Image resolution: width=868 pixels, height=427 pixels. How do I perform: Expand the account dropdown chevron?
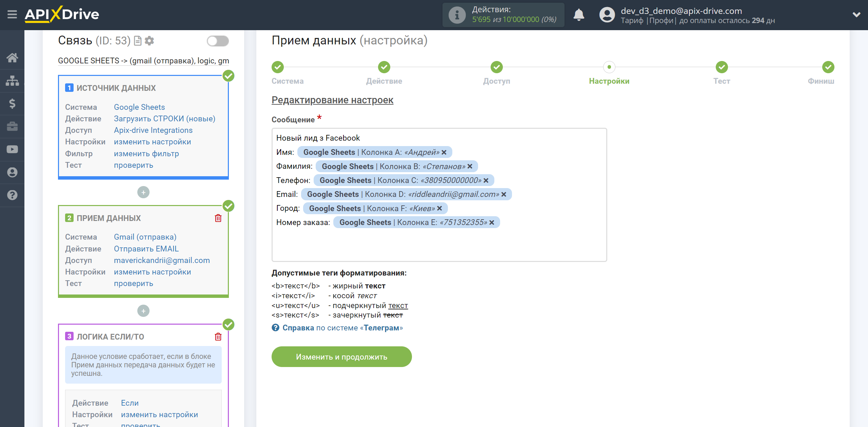pos(856,15)
